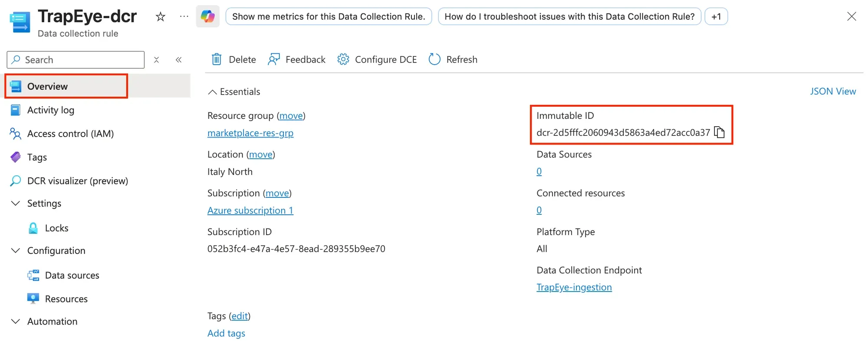Open Access control (IAM) page
This screenshot has height=341, width=868.
70,134
